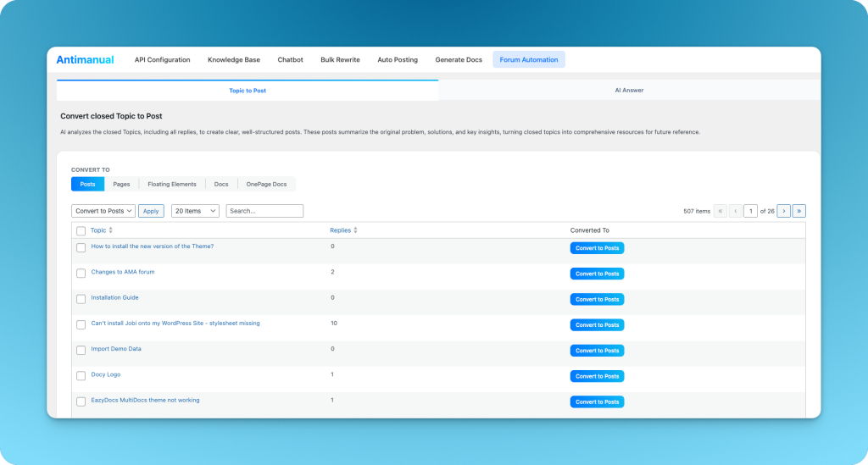
Task: Click the Antimanual logo
Action: [85, 60]
